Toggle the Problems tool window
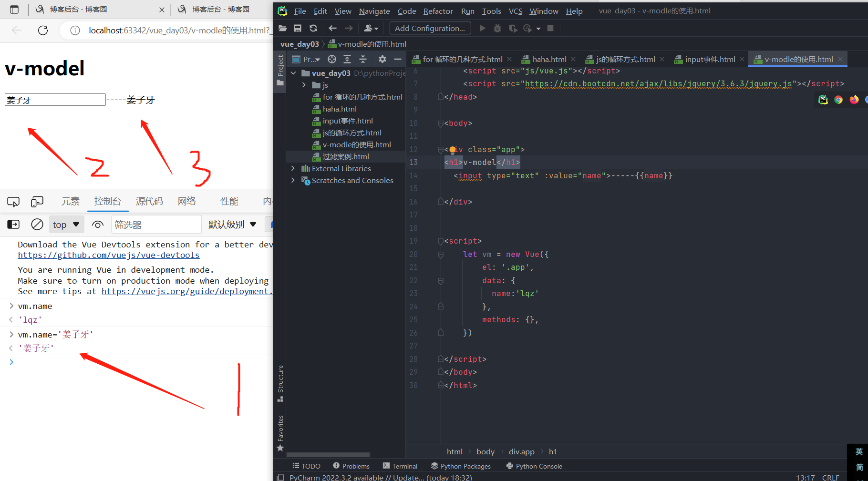868x481 pixels. (351, 466)
